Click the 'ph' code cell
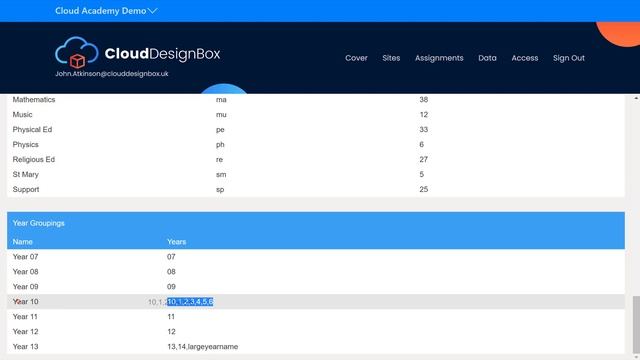640x360 pixels. pyautogui.click(x=220, y=144)
